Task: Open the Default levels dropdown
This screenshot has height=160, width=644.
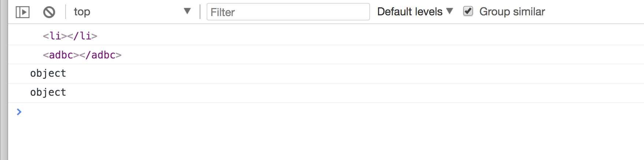Action: (x=410, y=12)
